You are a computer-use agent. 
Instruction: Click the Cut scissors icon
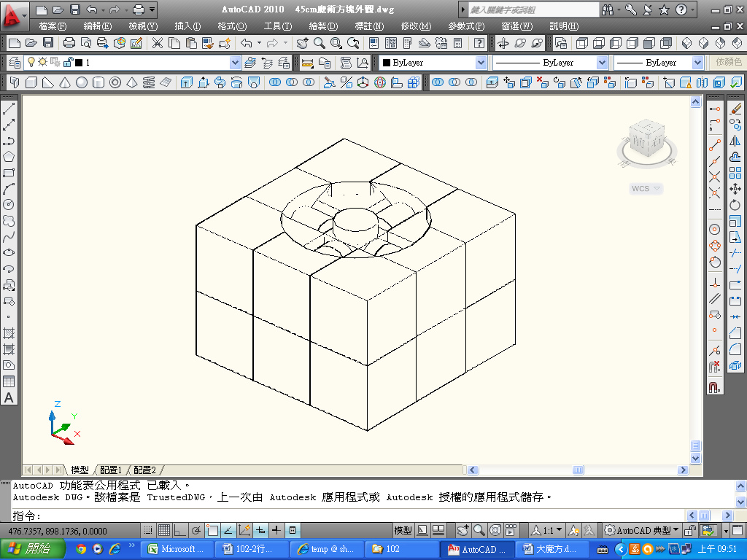(158, 43)
